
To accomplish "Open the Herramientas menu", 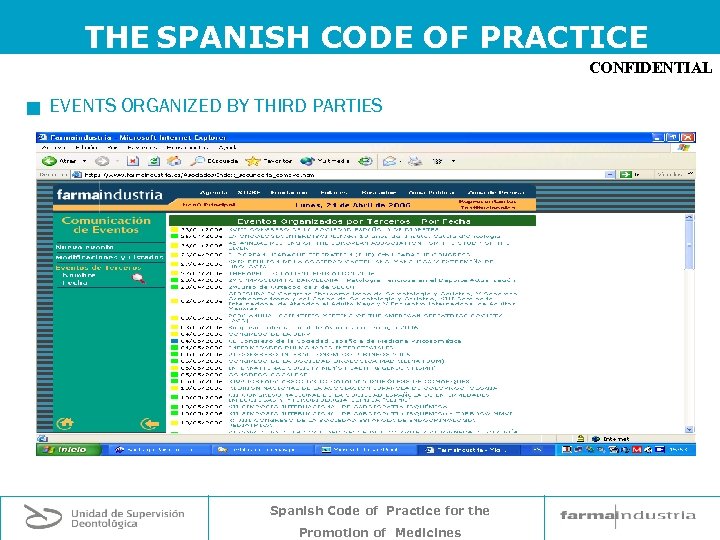I will (187, 148).
